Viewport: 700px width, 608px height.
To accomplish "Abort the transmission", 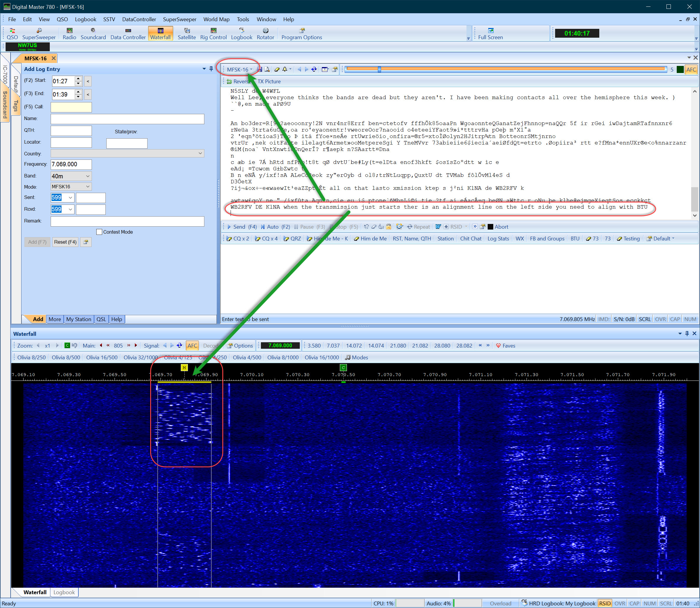I will coord(498,227).
